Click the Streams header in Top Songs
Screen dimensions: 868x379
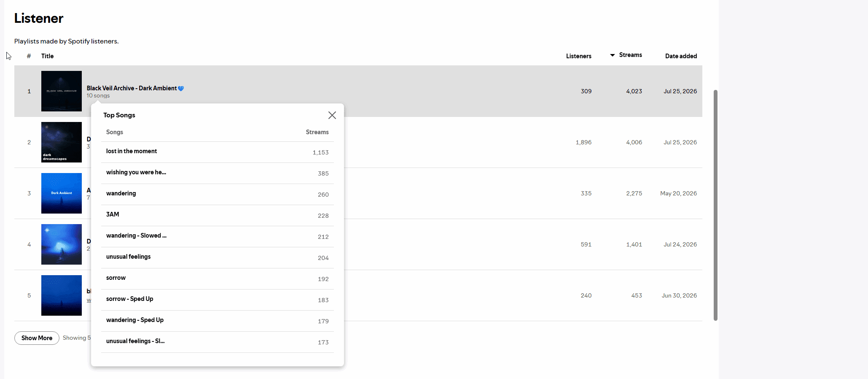(x=317, y=132)
